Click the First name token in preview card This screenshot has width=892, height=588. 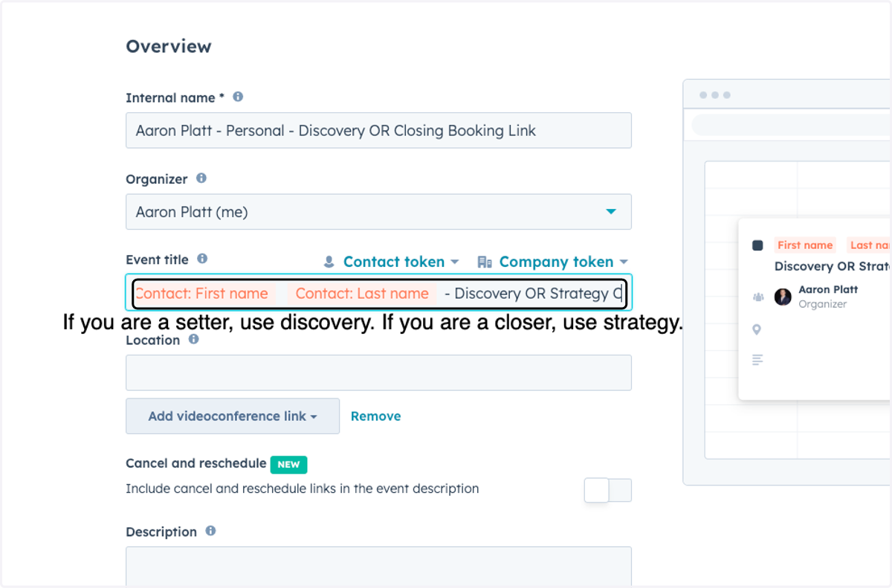click(x=805, y=245)
